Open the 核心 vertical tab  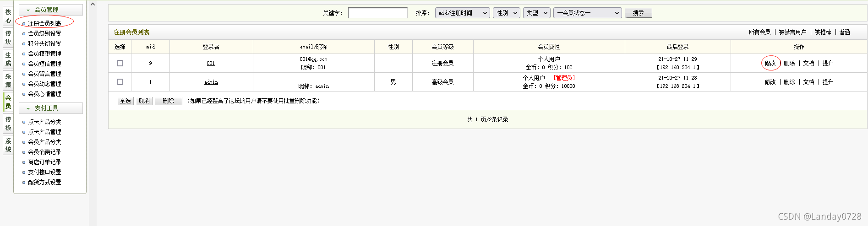[8, 16]
